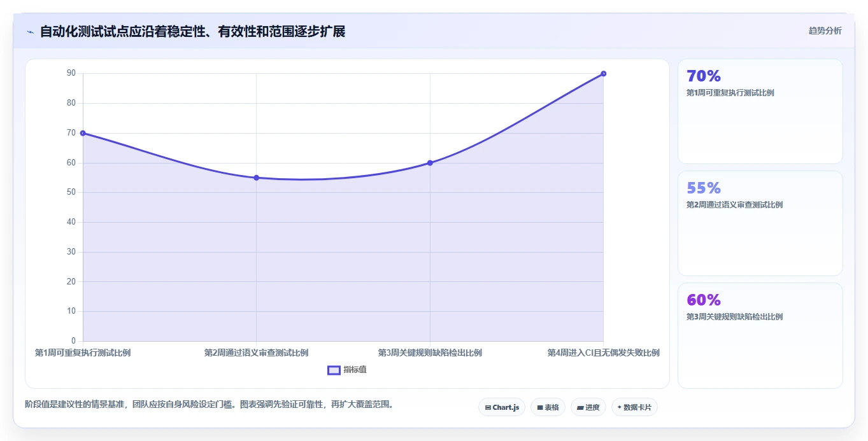Click the y-axis value 10

71,311
